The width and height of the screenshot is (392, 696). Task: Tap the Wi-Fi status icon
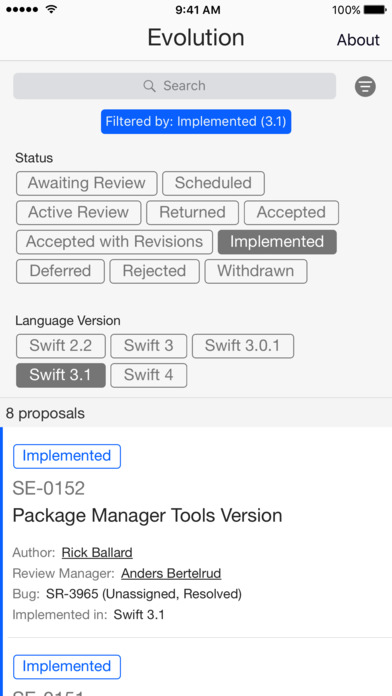point(52,9)
